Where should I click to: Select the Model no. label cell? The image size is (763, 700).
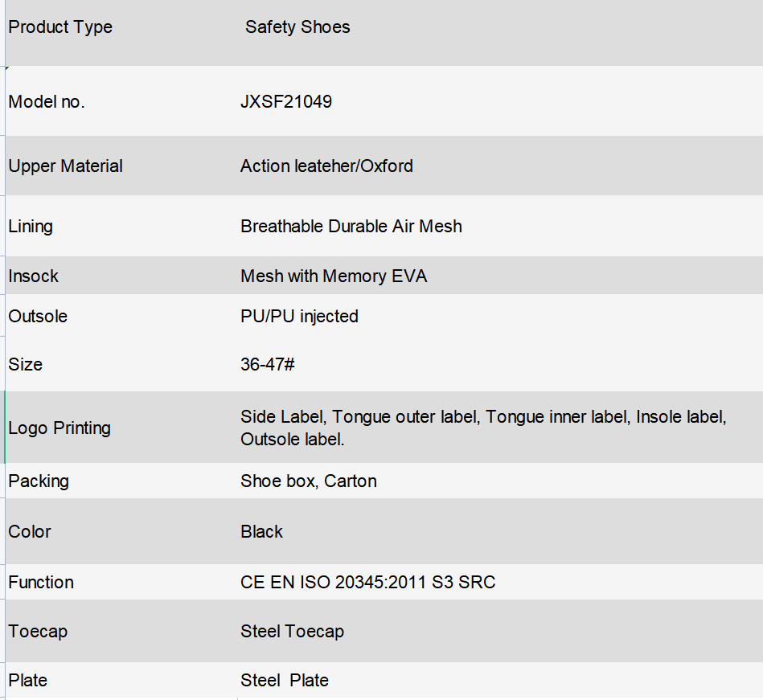pyautogui.click(x=121, y=101)
